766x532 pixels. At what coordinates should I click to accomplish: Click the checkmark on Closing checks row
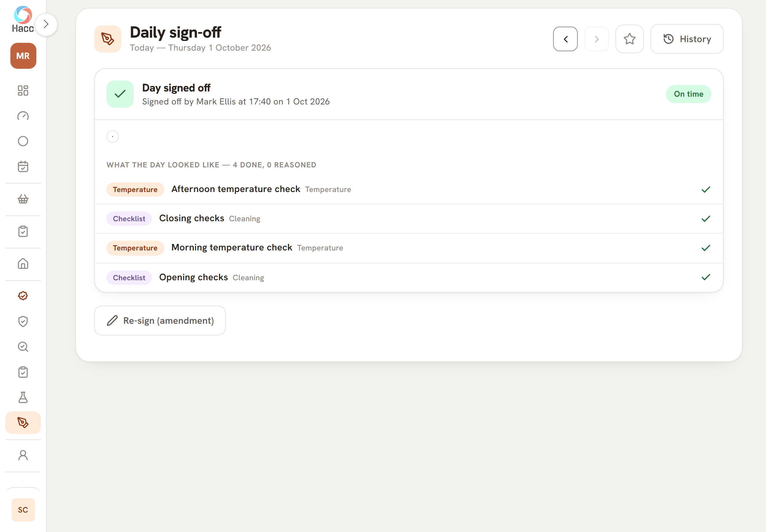click(706, 219)
